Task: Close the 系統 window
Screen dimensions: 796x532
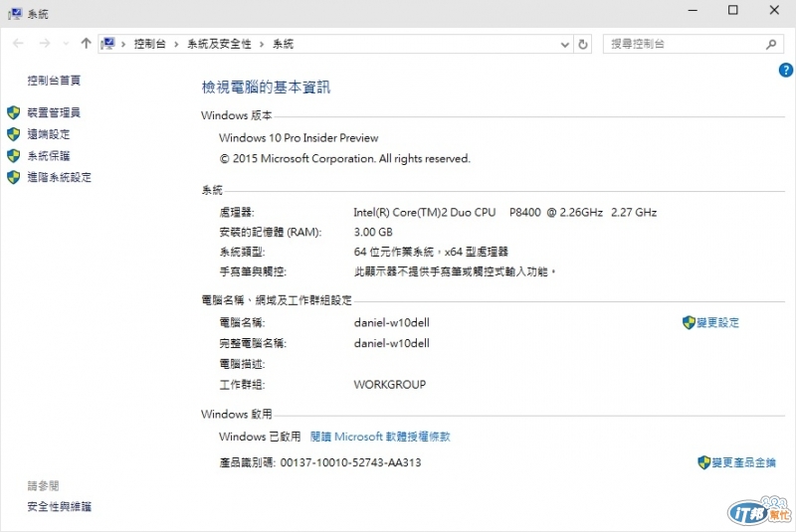Action: [774, 10]
